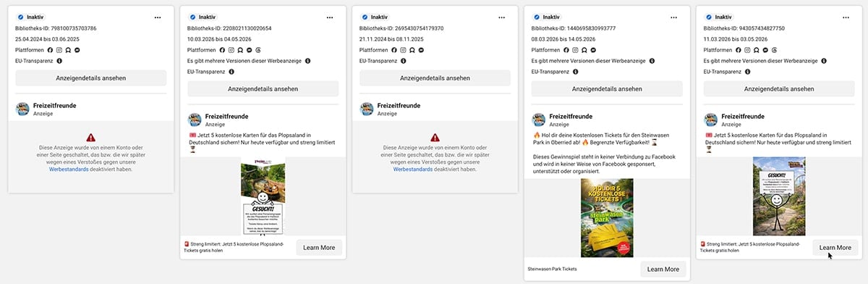Click the Messenger platform icon on ad 798100735703786
This screenshot has height=284, width=868.
77,50
